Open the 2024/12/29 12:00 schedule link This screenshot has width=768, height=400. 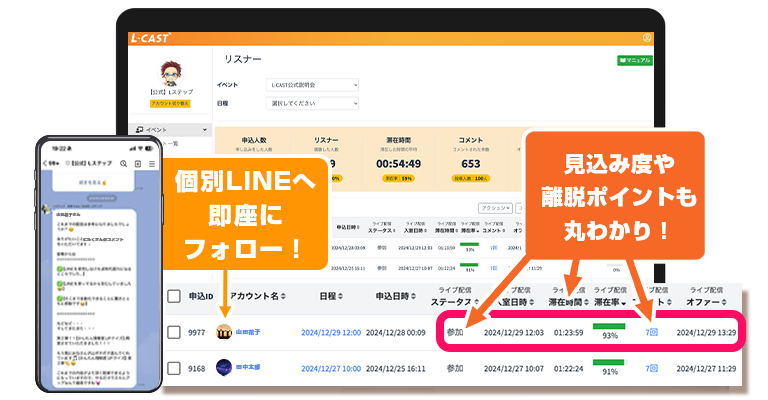(x=330, y=332)
